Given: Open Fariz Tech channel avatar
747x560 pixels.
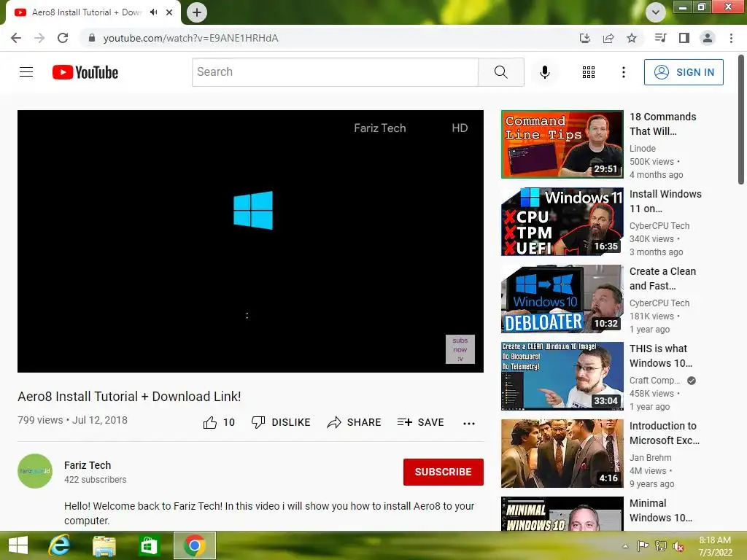Looking at the screenshot, I should tap(35, 471).
